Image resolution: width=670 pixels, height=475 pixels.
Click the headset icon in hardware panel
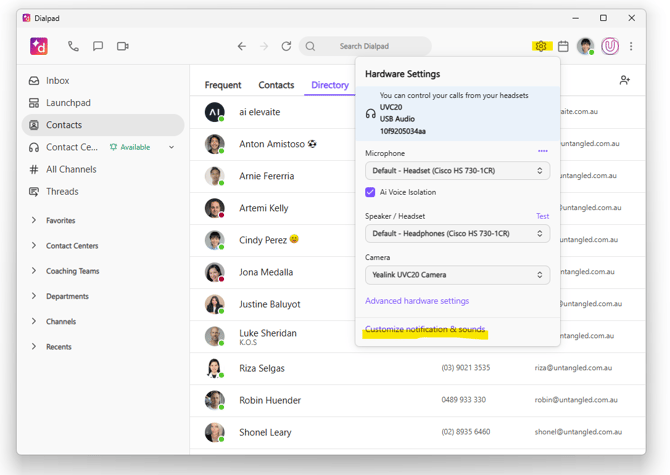point(370,114)
